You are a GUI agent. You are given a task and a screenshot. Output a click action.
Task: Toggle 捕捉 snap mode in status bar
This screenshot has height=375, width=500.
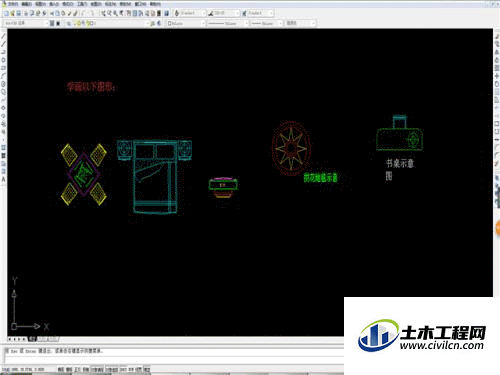61,369
